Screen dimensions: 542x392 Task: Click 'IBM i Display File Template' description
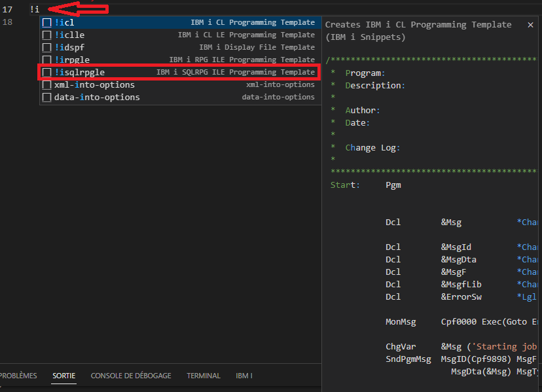click(x=257, y=47)
